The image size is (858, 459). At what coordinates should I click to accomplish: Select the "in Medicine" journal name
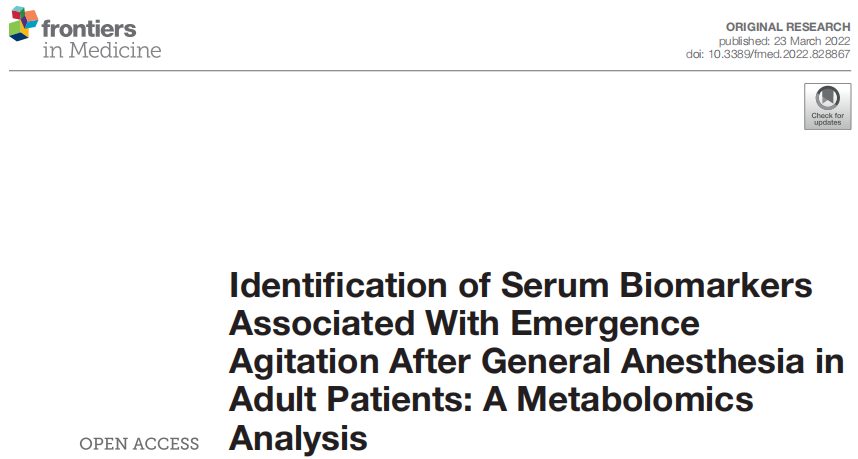click(102, 50)
